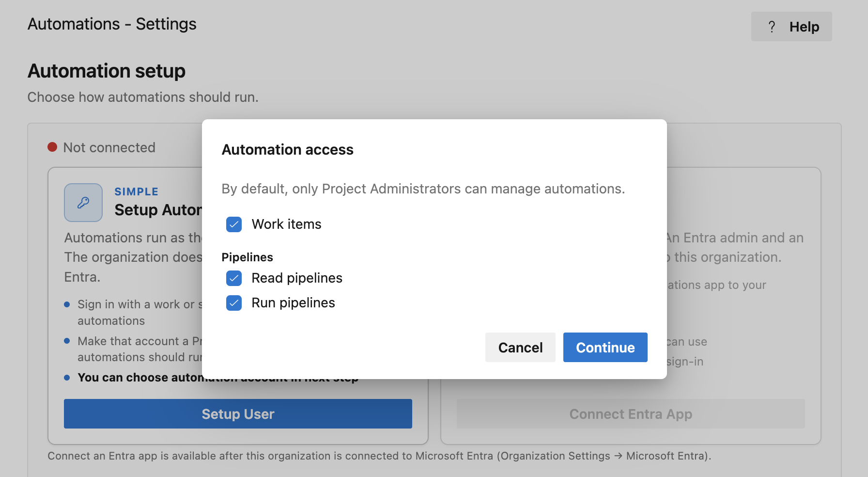Screen dimensions: 868x477
Task: Click the Read pipelines label
Action: 297,278
